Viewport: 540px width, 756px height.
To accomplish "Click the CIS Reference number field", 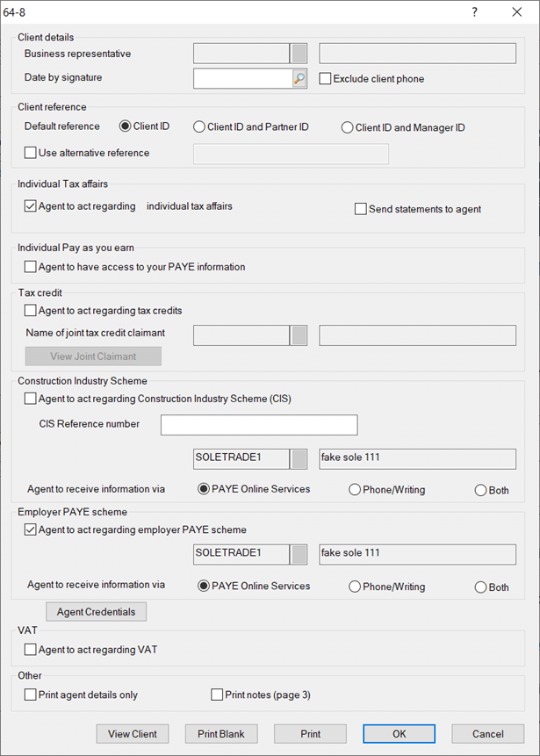I will coord(259,425).
